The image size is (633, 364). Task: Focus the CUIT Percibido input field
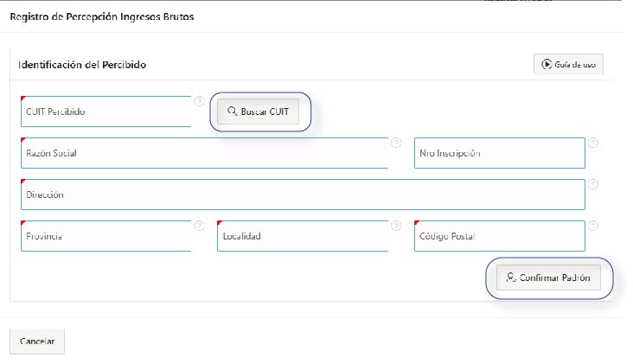(105, 112)
